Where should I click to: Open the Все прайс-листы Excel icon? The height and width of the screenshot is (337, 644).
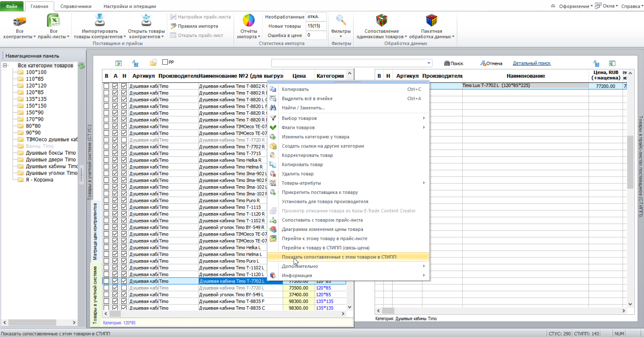point(53,21)
